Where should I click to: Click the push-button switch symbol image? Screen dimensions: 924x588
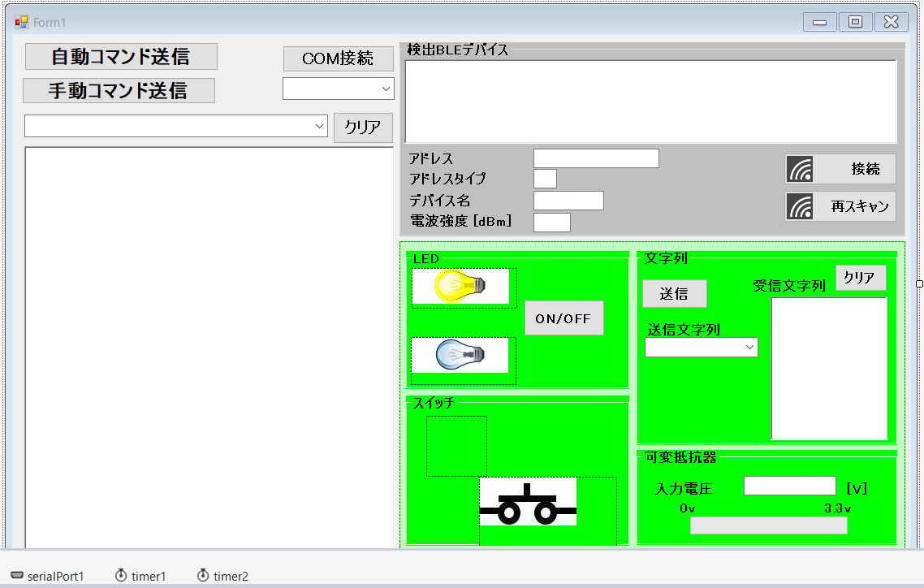pyautogui.click(x=528, y=503)
